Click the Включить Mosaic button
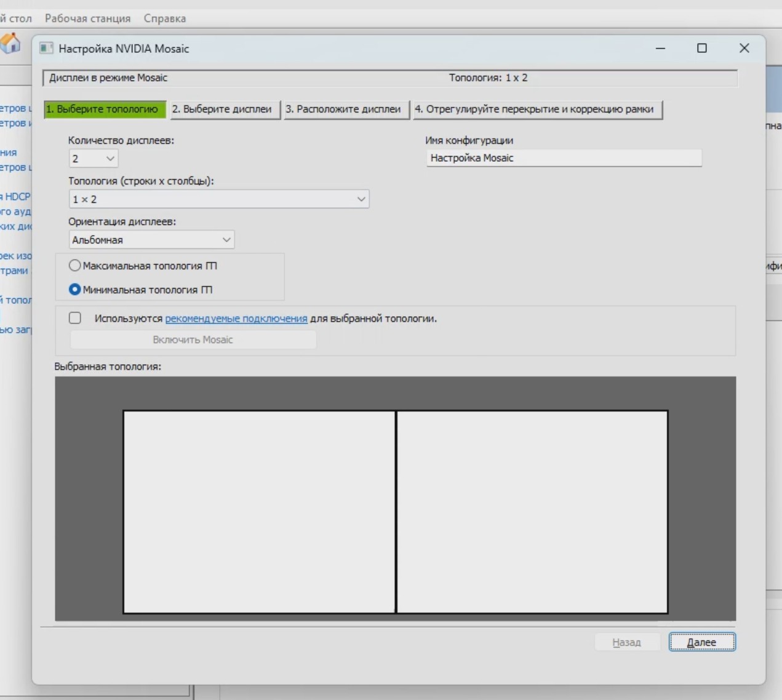Viewport: 782px width, 700px height. pos(193,340)
